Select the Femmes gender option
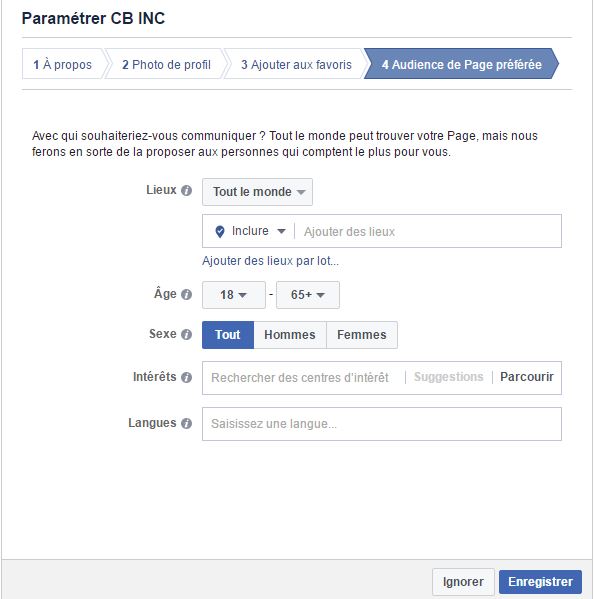 [362, 335]
